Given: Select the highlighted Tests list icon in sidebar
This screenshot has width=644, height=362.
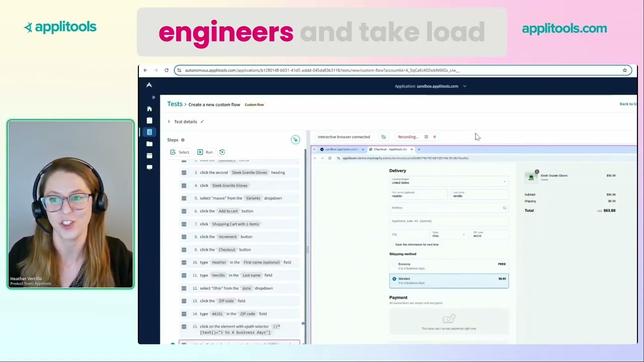Looking at the screenshot, I should pyautogui.click(x=149, y=132).
